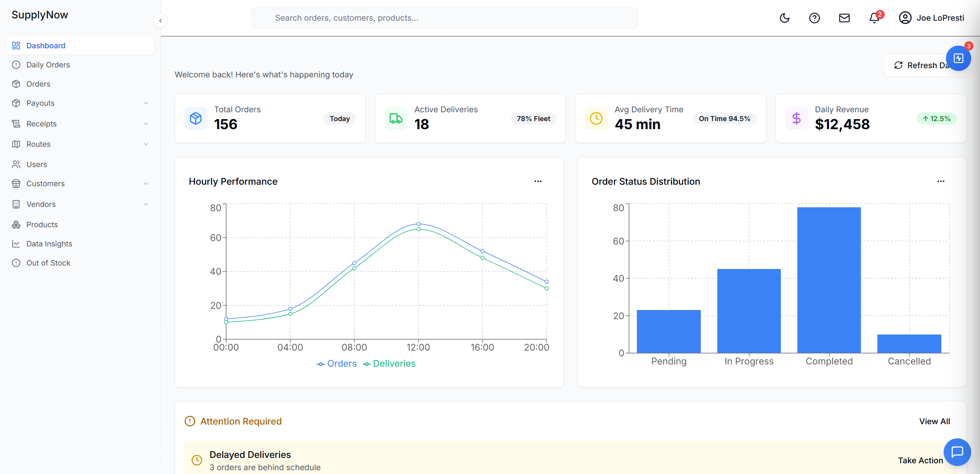This screenshot has height=474, width=980.
Task: Open the Receipts section
Action: (41, 123)
